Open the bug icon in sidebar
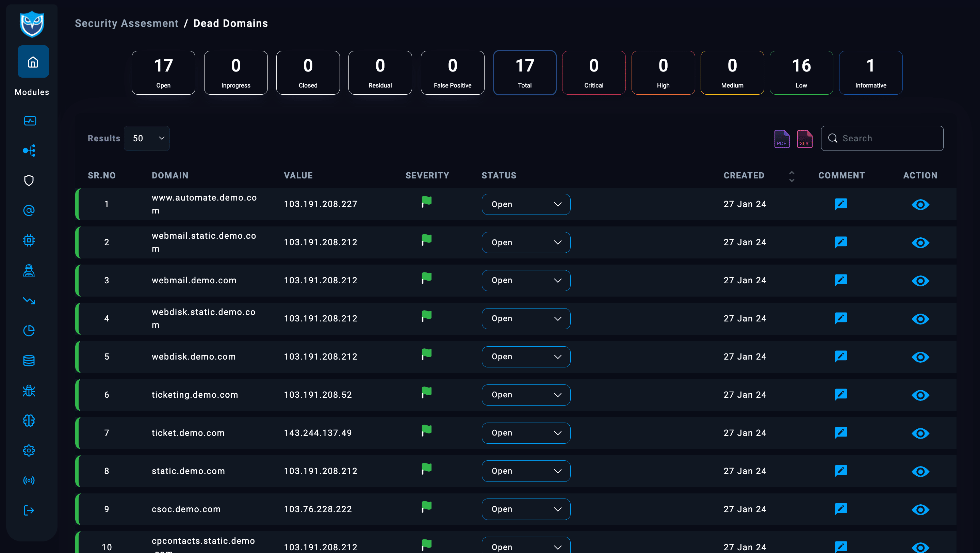Image resolution: width=980 pixels, height=553 pixels. click(x=29, y=391)
